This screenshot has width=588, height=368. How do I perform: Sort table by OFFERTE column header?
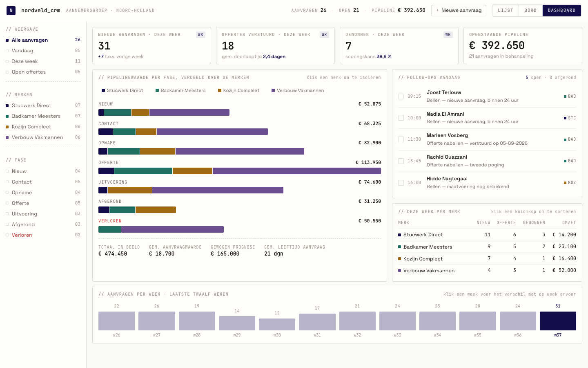tap(506, 223)
